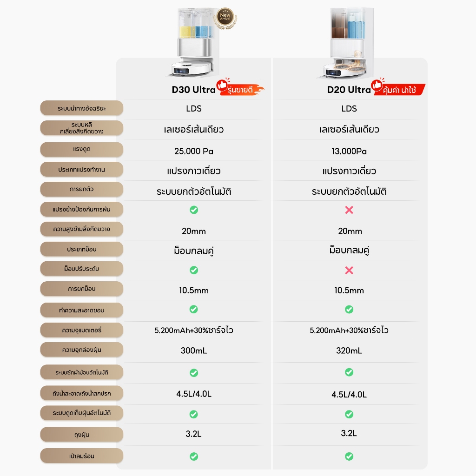Select the ความจุแบตเตอรี่ feature label
The image size is (476, 476).
82,331
